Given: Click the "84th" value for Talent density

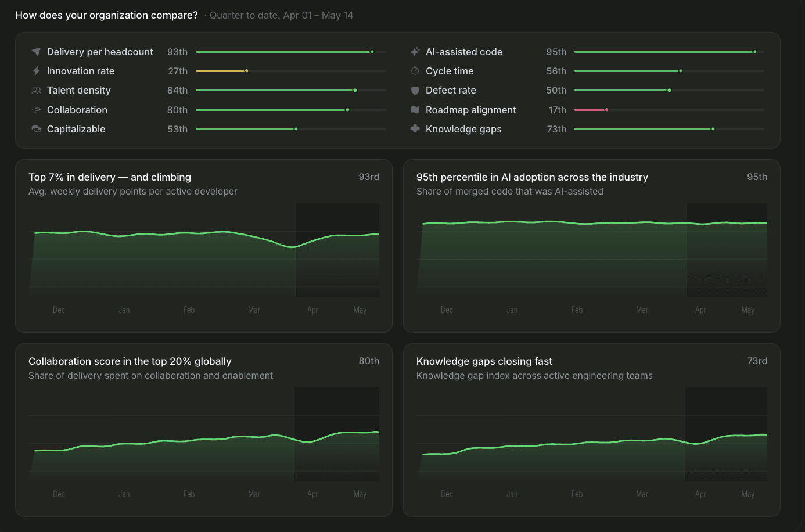Looking at the screenshot, I should 177,91.
